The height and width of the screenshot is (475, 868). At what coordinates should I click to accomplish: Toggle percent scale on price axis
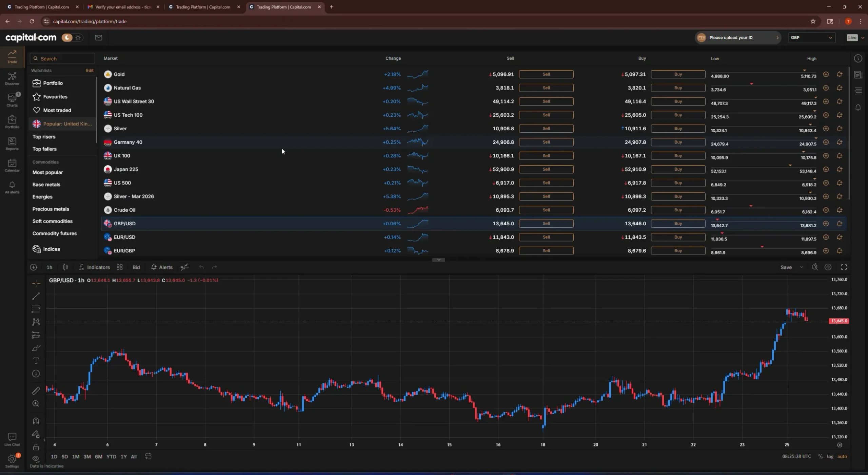click(820, 457)
